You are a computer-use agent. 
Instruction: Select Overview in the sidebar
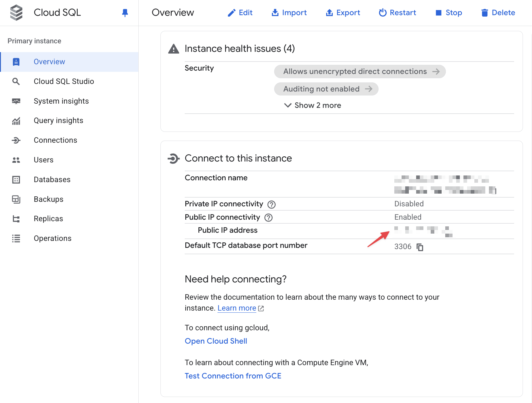pyautogui.click(x=49, y=62)
